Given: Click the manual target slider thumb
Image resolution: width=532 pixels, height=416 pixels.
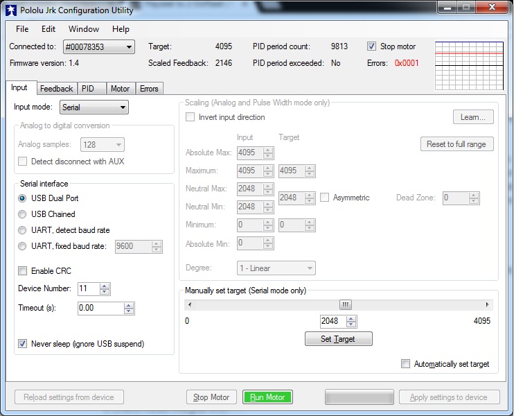Looking at the screenshot, I should pyautogui.click(x=345, y=304).
